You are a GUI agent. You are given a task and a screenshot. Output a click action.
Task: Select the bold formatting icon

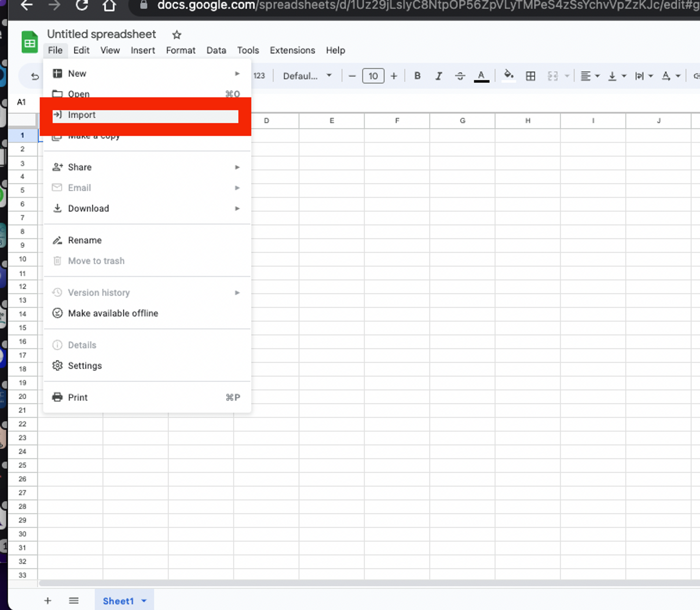coord(417,76)
